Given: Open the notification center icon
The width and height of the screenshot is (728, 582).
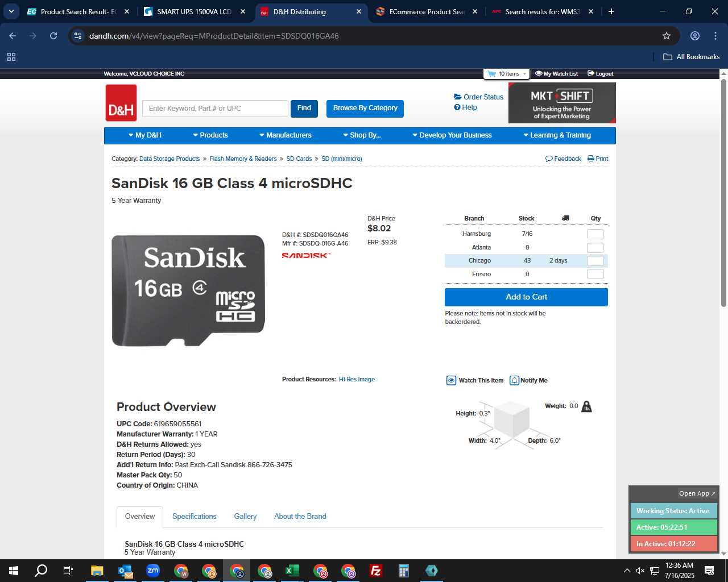Looking at the screenshot, I should [x=709, y=571].
